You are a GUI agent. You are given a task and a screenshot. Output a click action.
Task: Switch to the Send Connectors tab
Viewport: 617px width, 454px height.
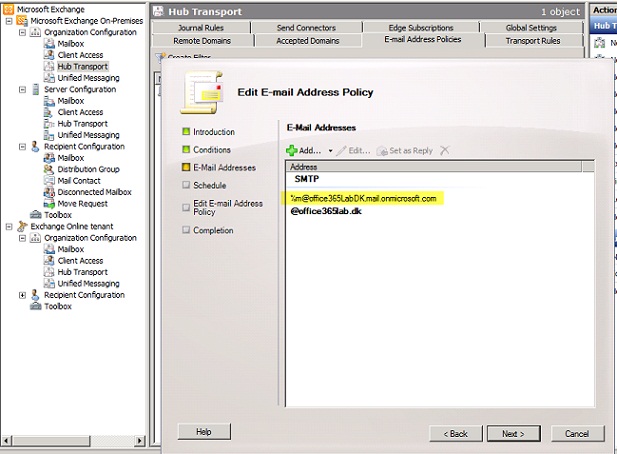click(307, 28)
